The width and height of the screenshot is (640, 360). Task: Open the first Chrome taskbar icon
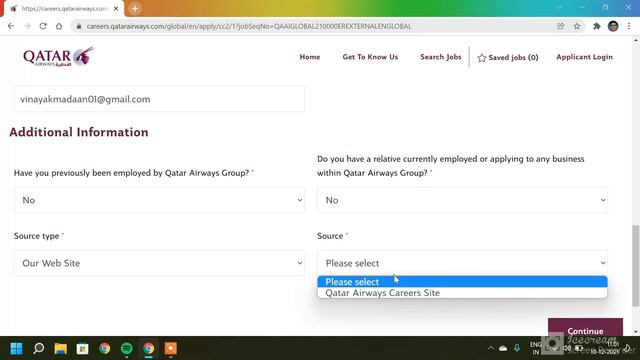pos(104,348)
